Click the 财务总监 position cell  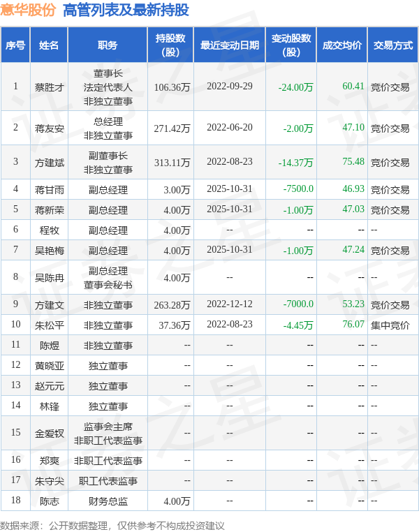point(108,501)
